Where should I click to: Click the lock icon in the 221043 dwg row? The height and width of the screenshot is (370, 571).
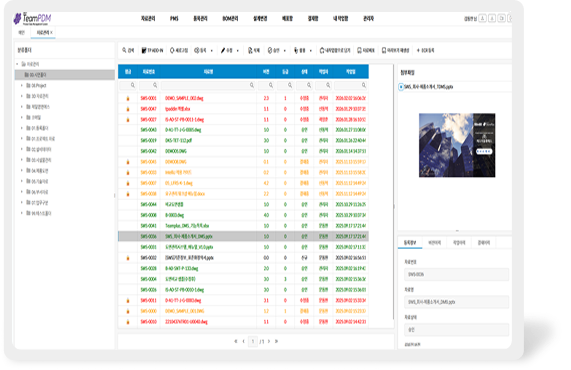pos(128,322)
